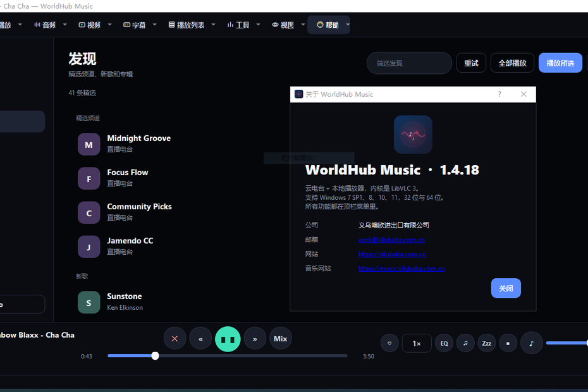This screenshot has height=392, width=588.
Task: Open the 视图 (View) menu
Action: (283, 25)
